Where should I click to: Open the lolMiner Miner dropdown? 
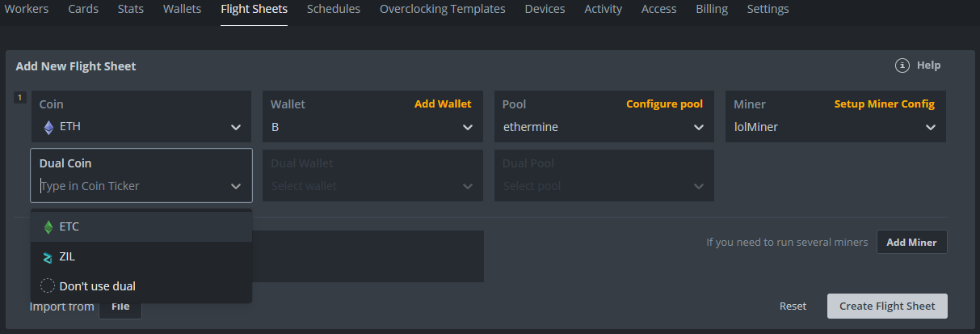pos(835,127)
